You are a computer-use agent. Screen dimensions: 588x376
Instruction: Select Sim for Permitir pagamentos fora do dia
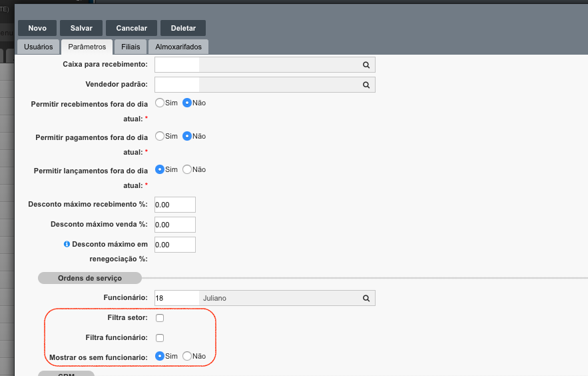point(160,136)
